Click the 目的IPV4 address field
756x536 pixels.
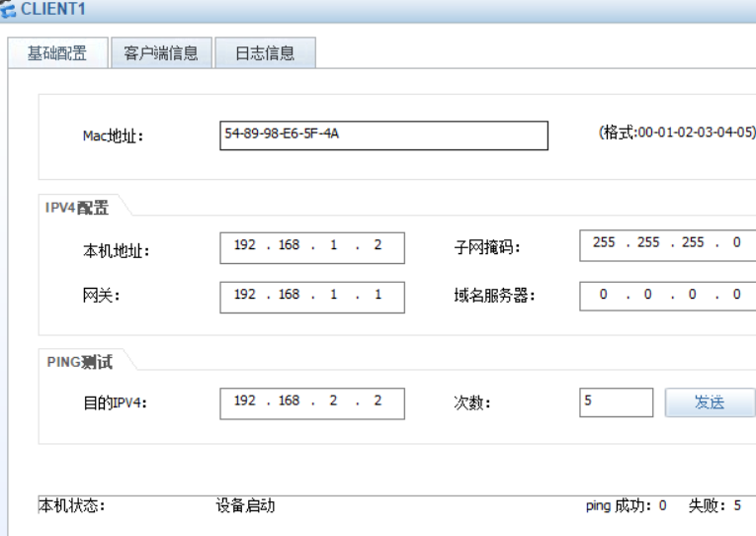tap(312, 403)
